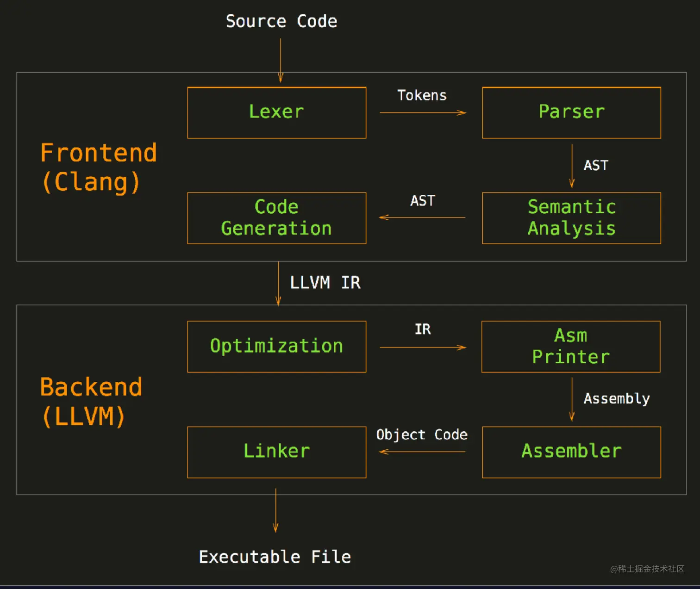This screenshot has height=589, width=700.
Task: Click the Frontend (Clang) heading
Action: [x=98, y=167]
